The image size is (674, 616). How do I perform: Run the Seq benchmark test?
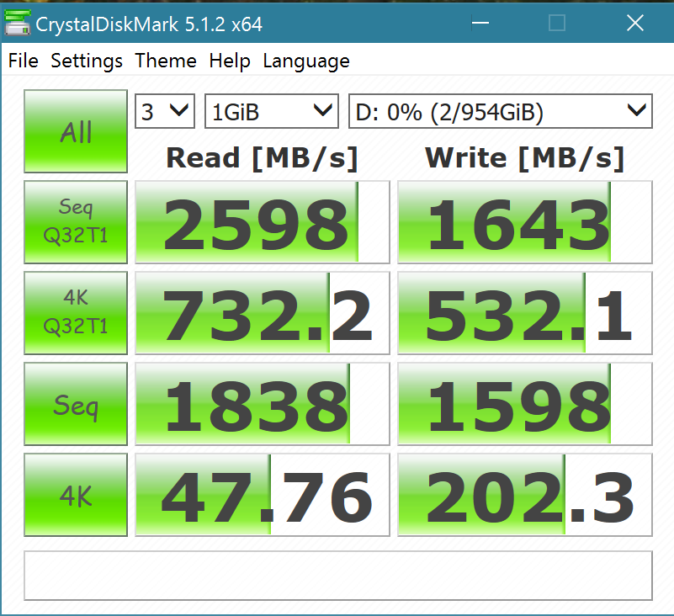coord(76,404)
